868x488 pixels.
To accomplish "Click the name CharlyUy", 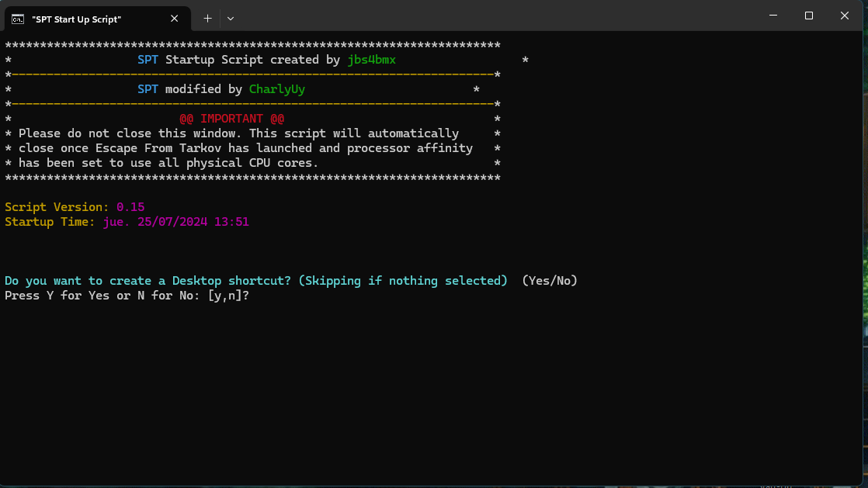I will tap(277, 89).
